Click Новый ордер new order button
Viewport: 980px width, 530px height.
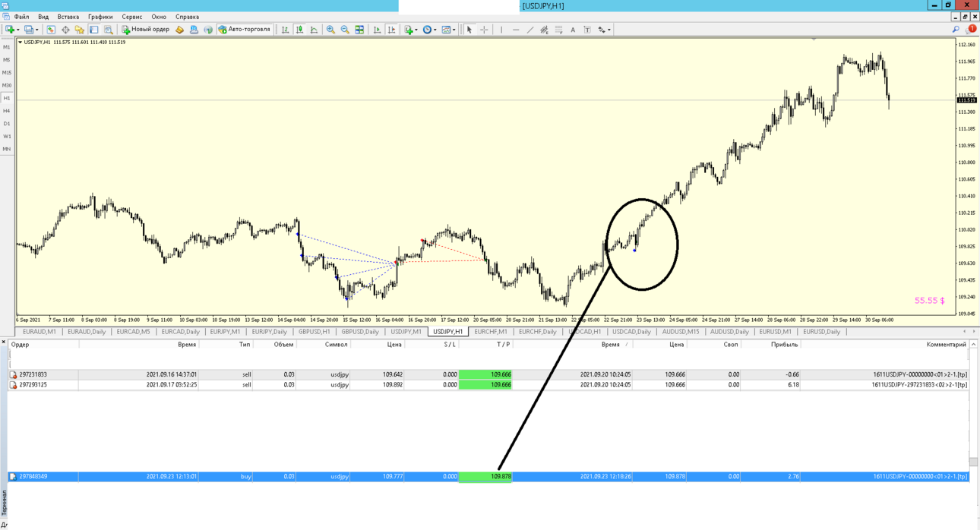[145, 30]
